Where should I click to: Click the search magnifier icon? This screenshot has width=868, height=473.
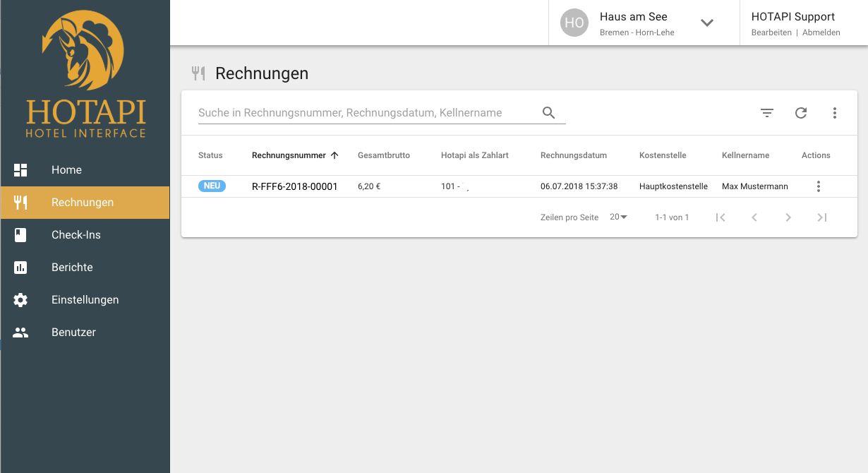click(x=548, y=113)
